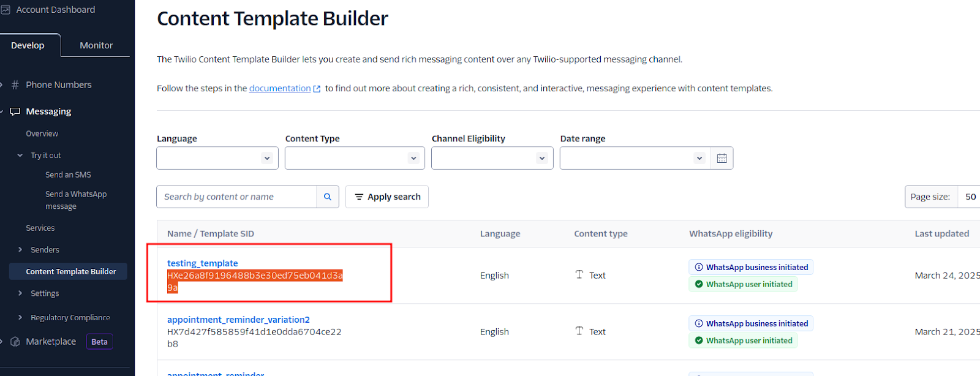Image resolution: width=980 pixels, height=376 pixels.
Task: Open the testing_template link
Action: click(x=203, y=263)
